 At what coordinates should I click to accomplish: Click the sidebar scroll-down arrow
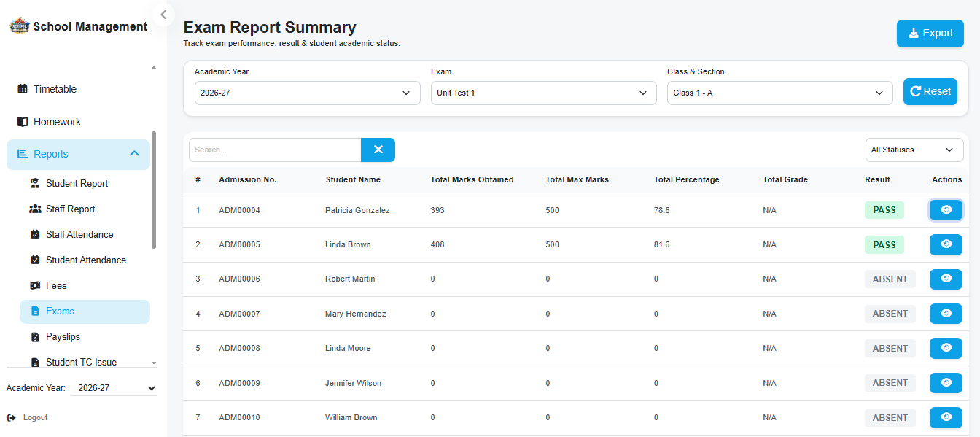[x=153, y=362]
